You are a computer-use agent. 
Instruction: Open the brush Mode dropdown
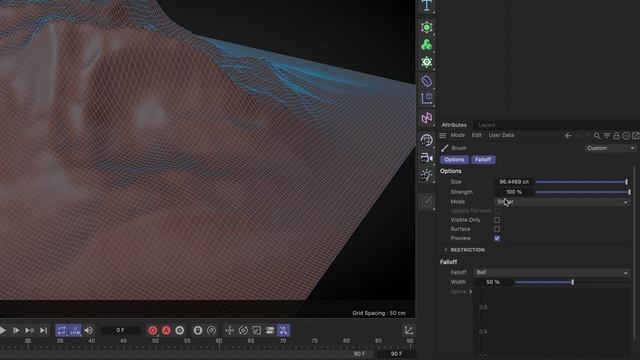562,202
